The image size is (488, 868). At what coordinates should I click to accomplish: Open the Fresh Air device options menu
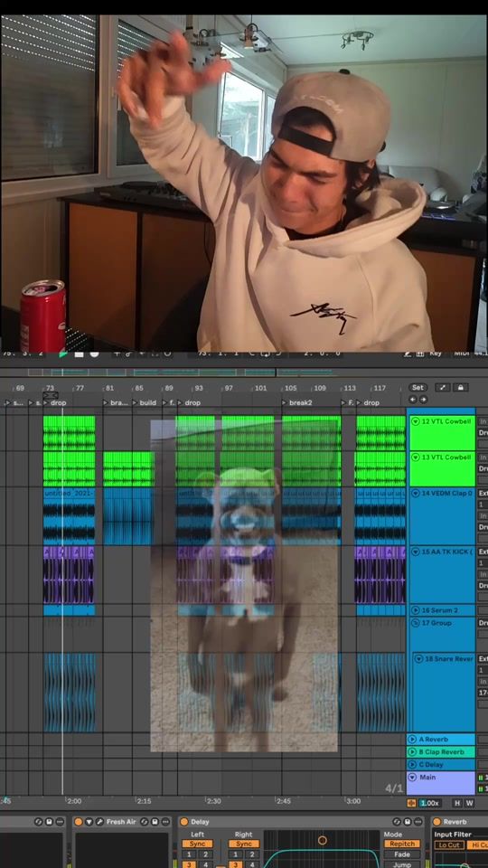(164, 822)
